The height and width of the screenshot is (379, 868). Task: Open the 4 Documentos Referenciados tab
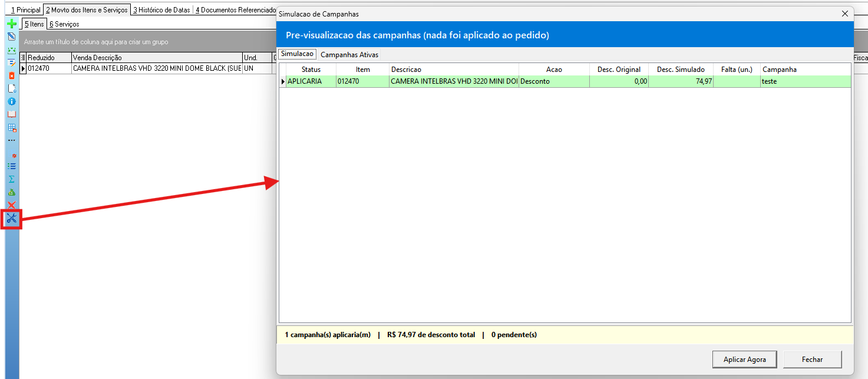click(235, 10)
